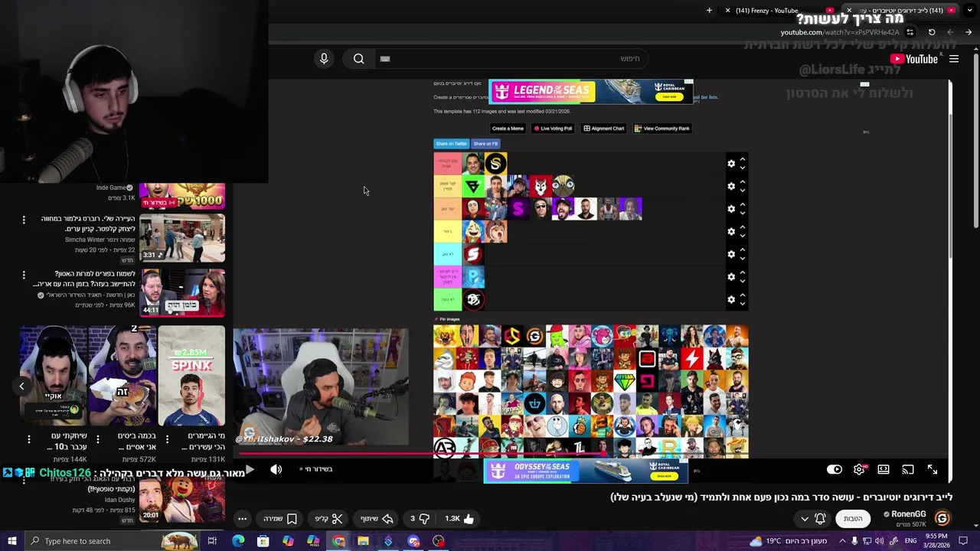
Task: Go to YouTube home via logo
Action: pos(914,59)
